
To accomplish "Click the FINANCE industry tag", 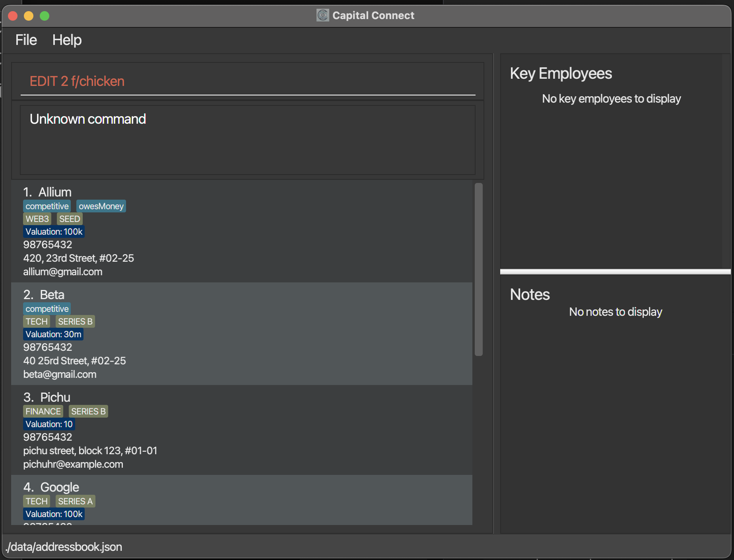I will point(43,411).
